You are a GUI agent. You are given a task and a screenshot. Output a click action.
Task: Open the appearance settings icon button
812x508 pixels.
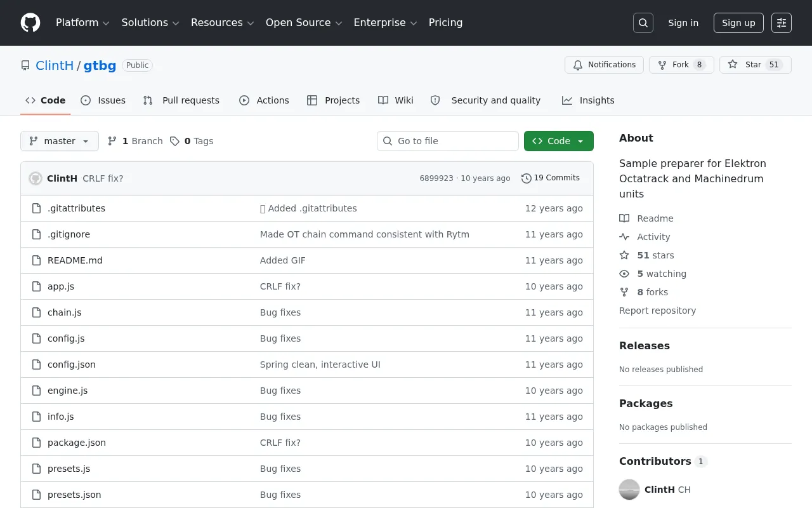pyautogui.click(x=782, y=23)
